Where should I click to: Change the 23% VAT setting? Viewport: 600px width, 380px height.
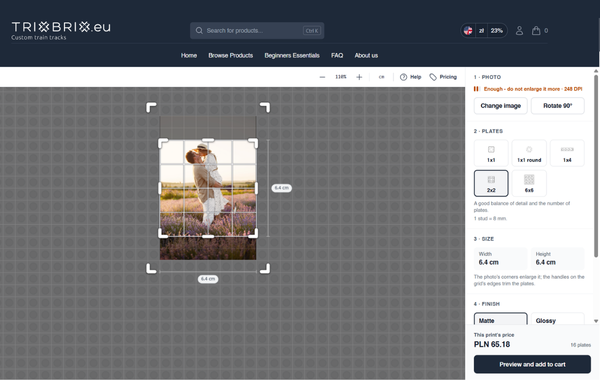[x=497, y=31]
